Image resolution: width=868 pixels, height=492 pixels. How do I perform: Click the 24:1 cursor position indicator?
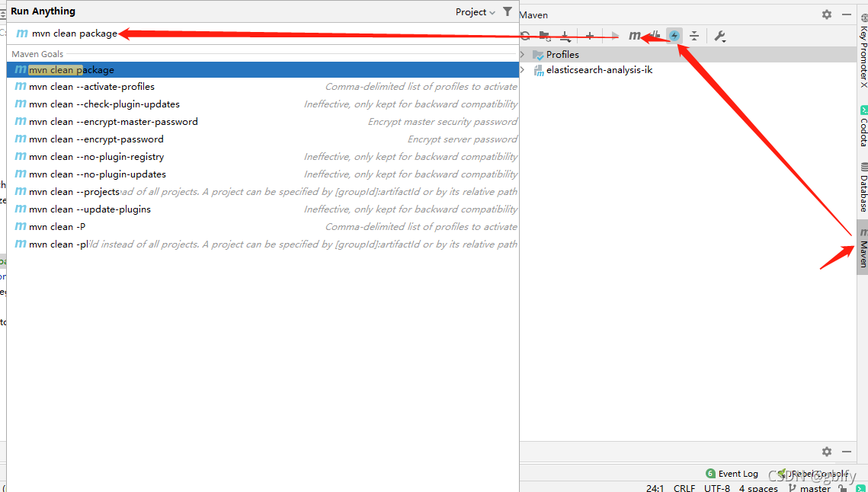(x=655, y=488)
